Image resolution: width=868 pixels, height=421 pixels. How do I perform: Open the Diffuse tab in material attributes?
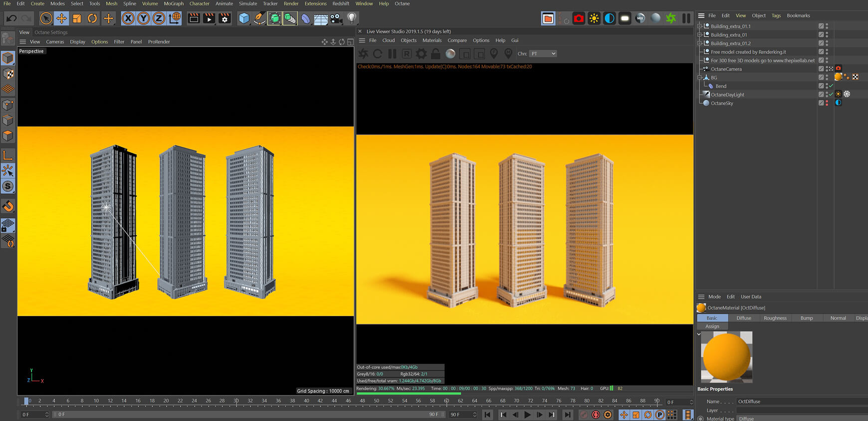(x=744, y=318)
